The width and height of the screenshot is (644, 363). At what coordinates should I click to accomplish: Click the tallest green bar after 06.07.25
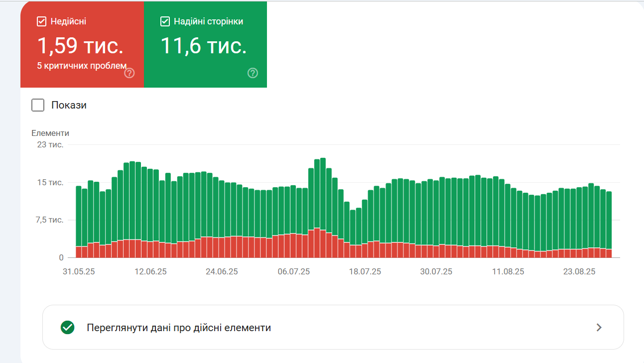(323, 194)
